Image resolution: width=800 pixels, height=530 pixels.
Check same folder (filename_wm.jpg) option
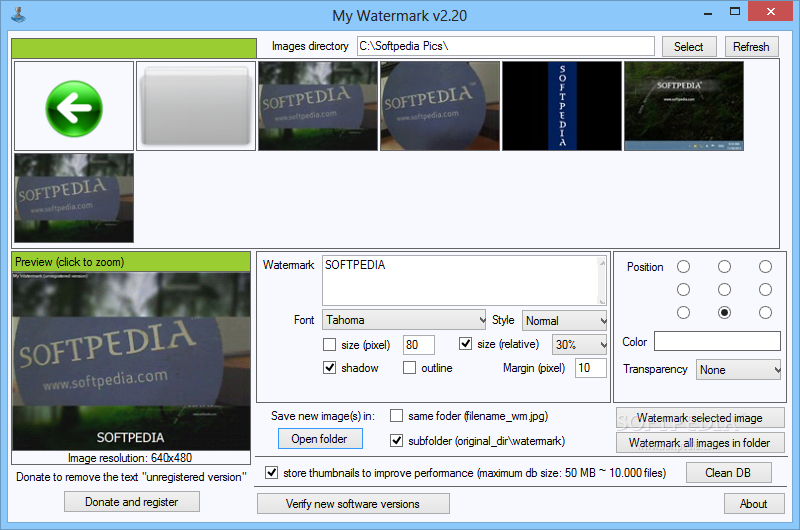pos(396,416)
